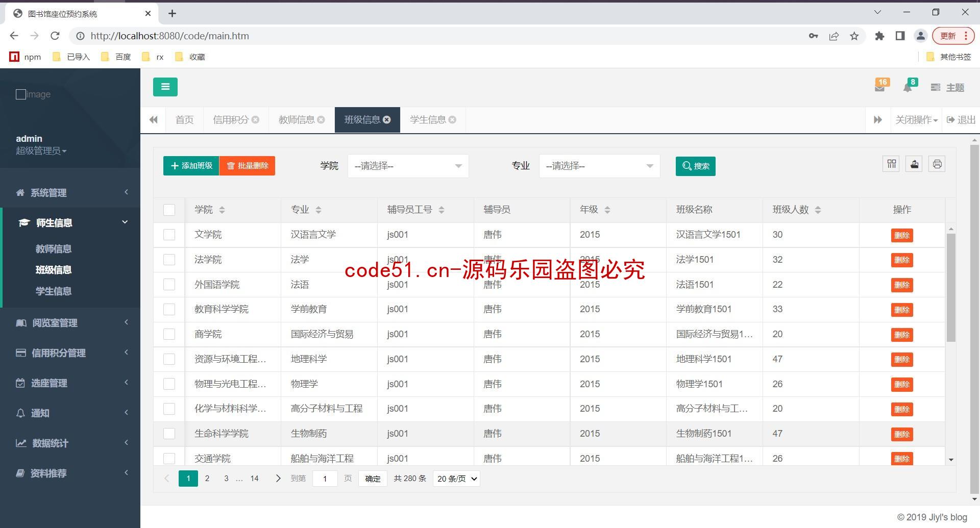Sort by 学院 column arrows
Image resolution: width=980 pixels, height=528 pixels.
(222, 210)
